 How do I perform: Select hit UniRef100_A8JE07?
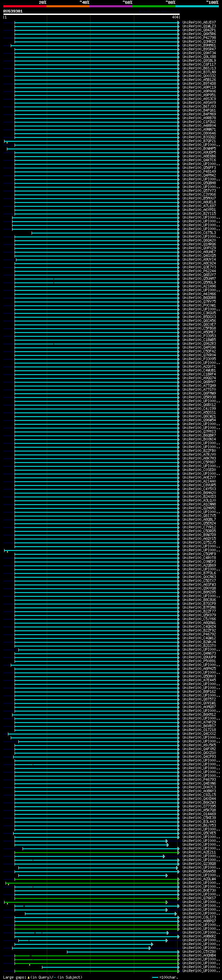point(199,23)
